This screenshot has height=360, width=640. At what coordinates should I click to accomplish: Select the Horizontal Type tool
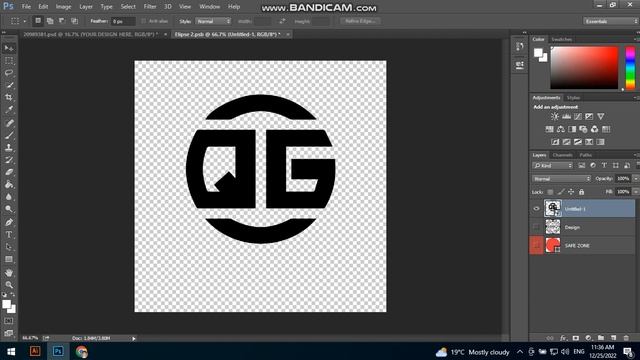click(x=9, y=235)
